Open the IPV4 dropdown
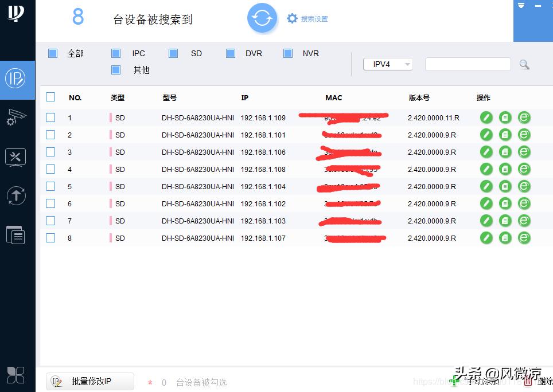 [x=388, y=64]
